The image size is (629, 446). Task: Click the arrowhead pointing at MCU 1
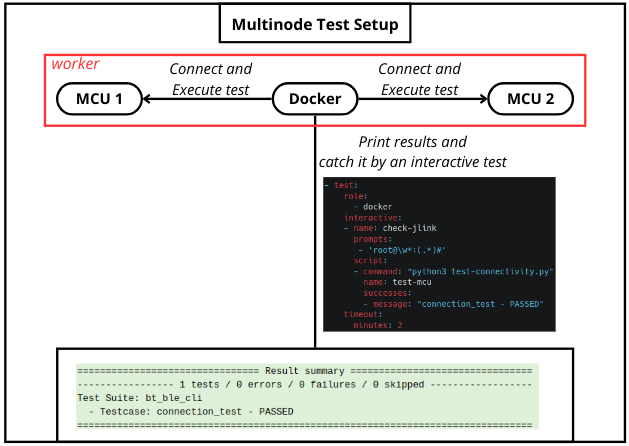pyautogui.click(x=148, y=99)
